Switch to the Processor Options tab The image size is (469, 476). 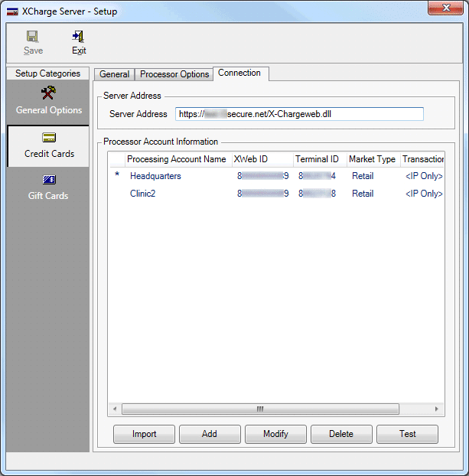point(174,74)
